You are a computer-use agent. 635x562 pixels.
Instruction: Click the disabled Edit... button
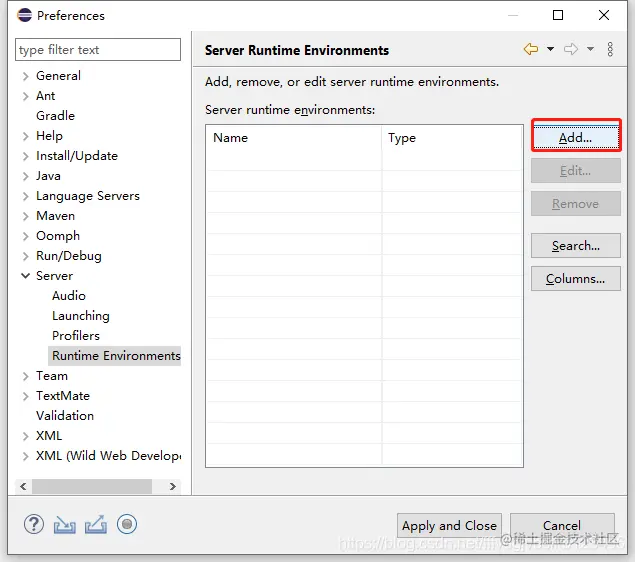pyautogui.click(x=576, y=170)
